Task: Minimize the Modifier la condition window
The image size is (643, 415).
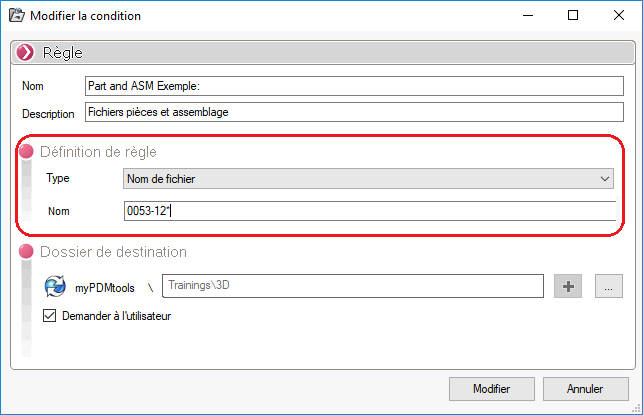Action: (x=526, y=16)
